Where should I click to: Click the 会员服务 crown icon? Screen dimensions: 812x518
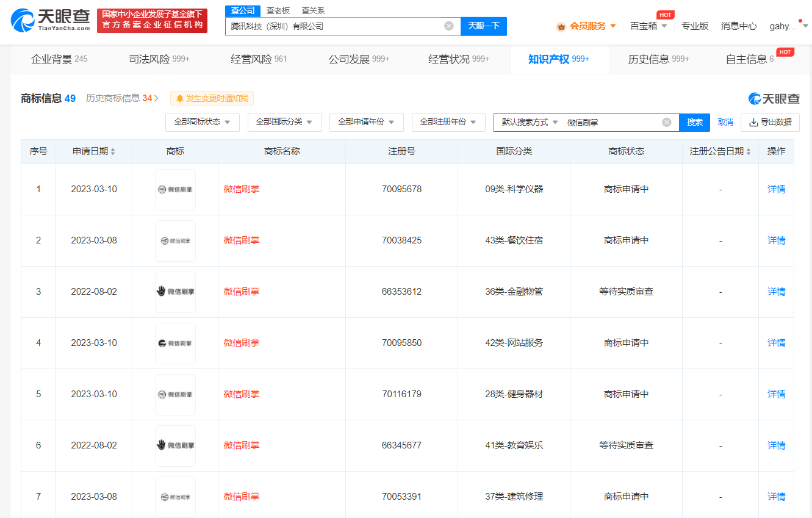(561, 26)
